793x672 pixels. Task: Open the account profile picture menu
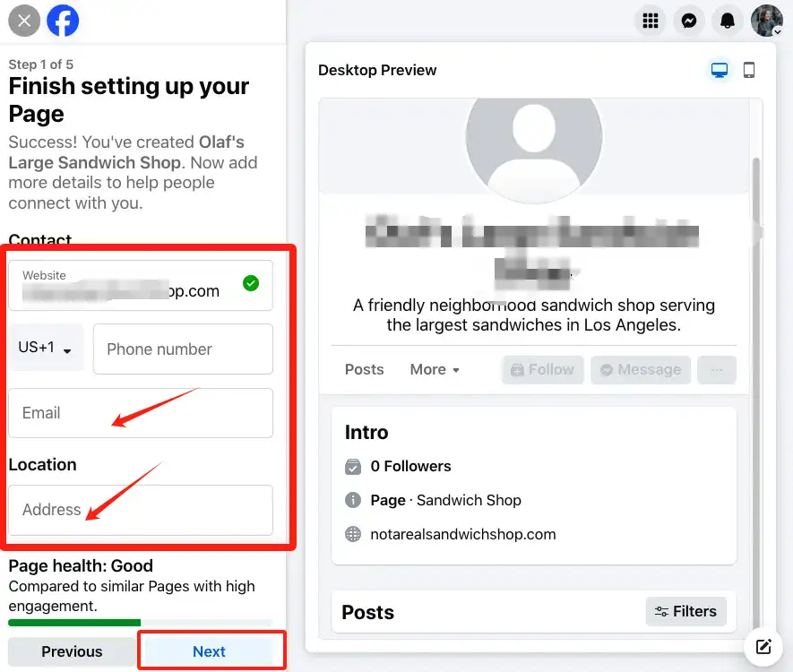point(767,21)
